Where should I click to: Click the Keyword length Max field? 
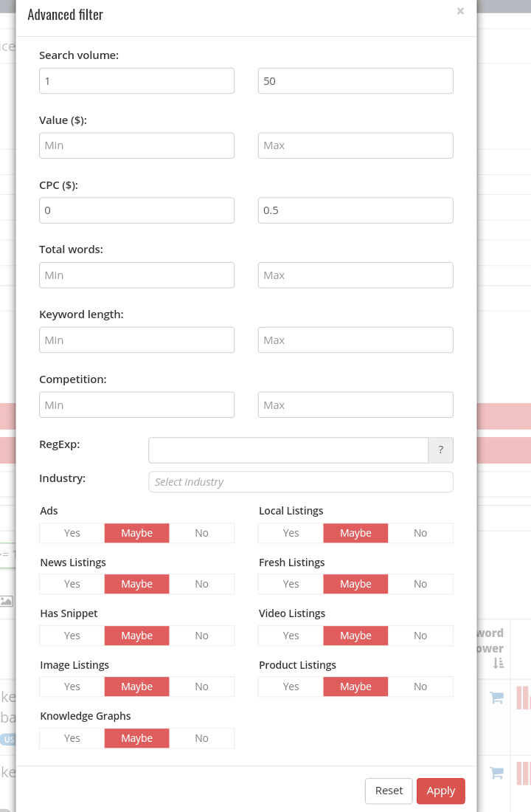coord(355,340)
